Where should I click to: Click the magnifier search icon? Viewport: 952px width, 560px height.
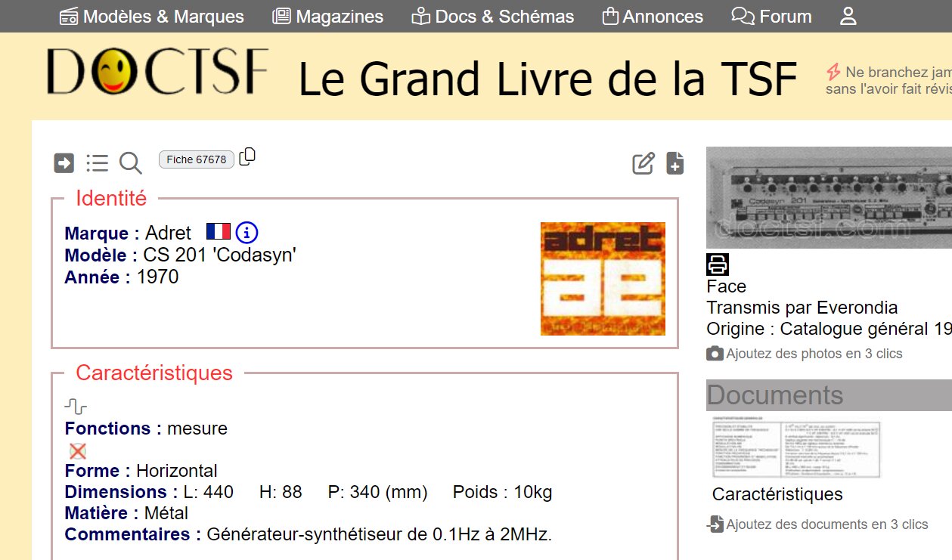coord(130,162)
